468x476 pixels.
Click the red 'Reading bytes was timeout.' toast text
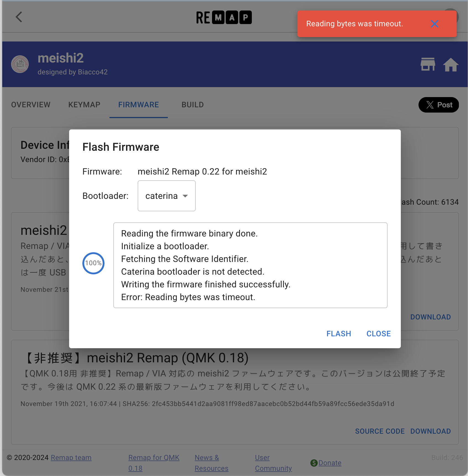(355, 24)
